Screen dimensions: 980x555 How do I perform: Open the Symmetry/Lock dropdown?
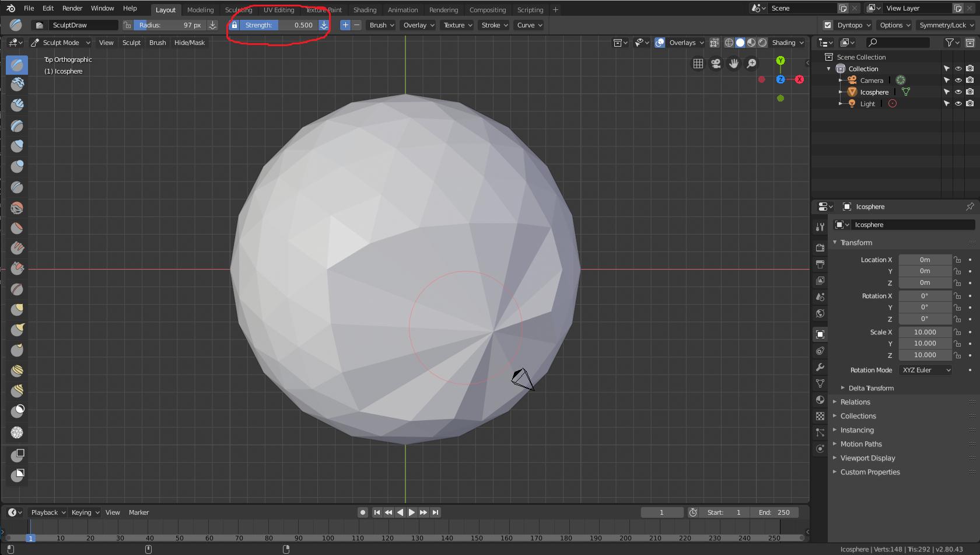pos(946,25)
